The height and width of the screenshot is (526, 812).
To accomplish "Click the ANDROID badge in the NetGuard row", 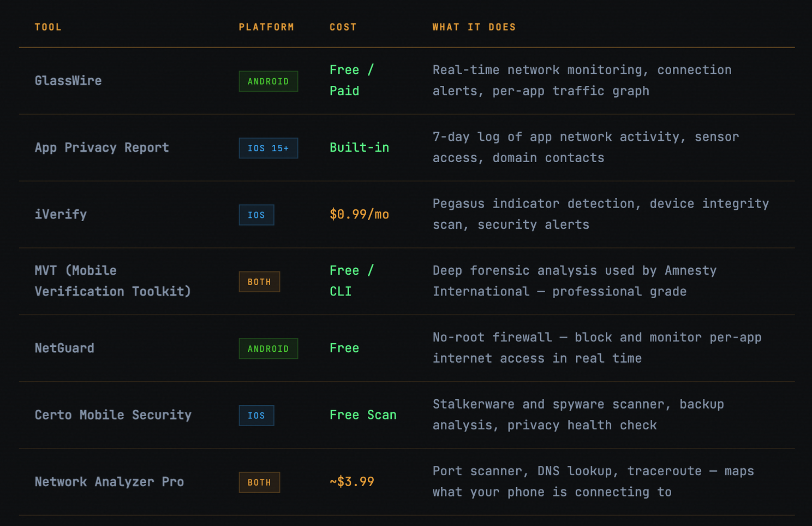I will tap(268, 348).
